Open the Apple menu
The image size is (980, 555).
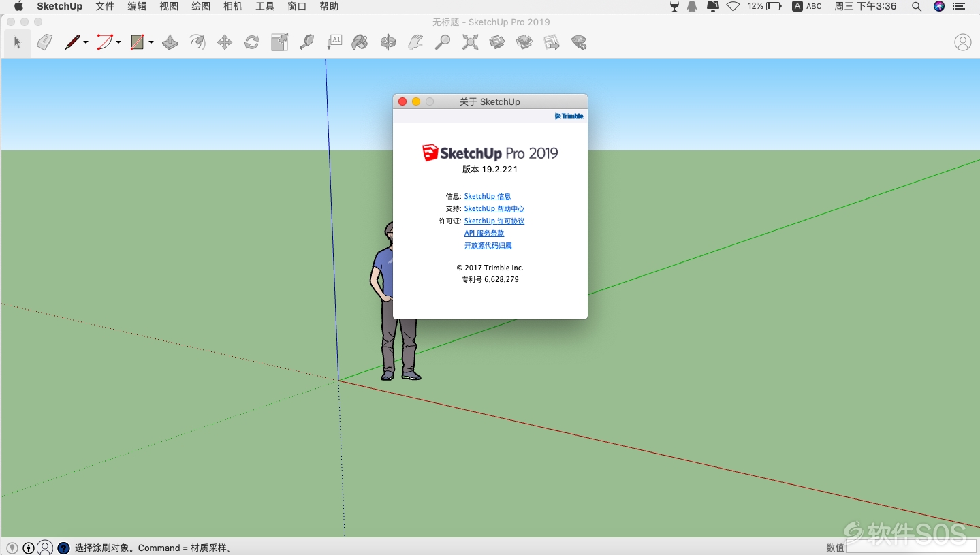18,6
